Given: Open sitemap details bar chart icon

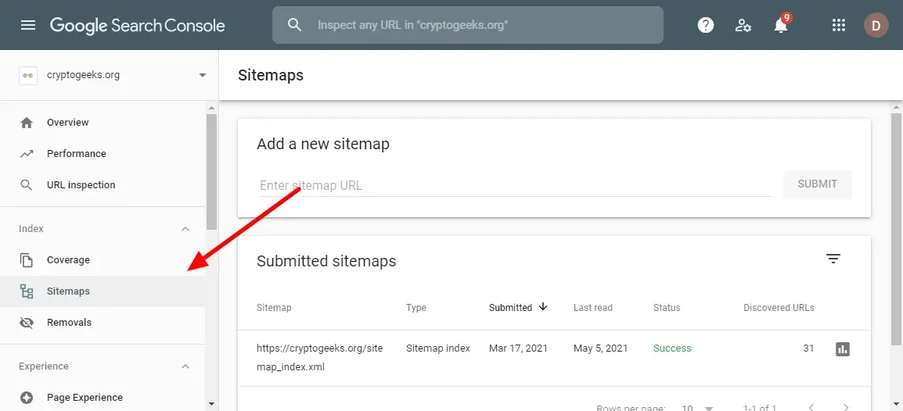Looking at the screenshot, I should pyautogui.click(x=843, y=349).
